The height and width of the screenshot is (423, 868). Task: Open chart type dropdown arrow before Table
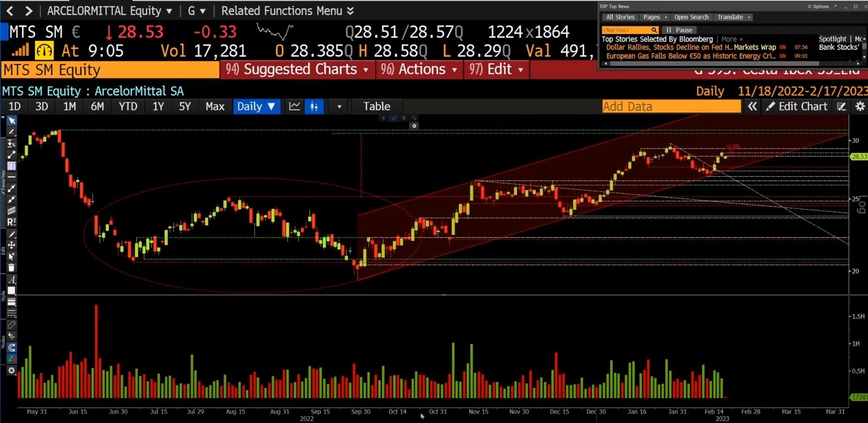(339, 106)
